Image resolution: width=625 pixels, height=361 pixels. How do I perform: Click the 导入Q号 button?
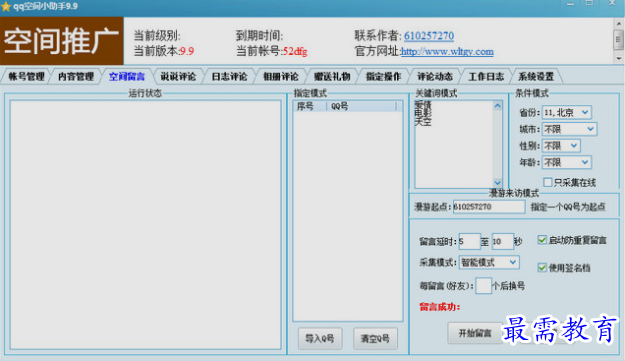(320, 339)
